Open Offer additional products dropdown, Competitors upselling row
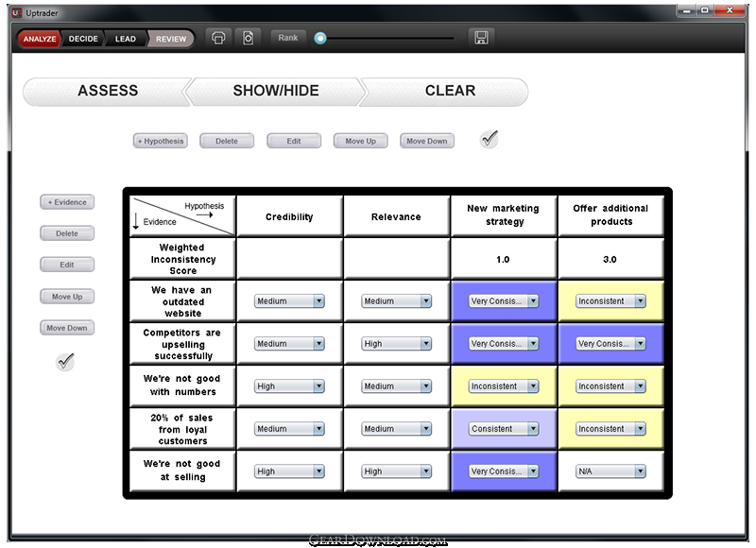Image resolution: width=756 pixels, height=548 pixels. [610, 344]
